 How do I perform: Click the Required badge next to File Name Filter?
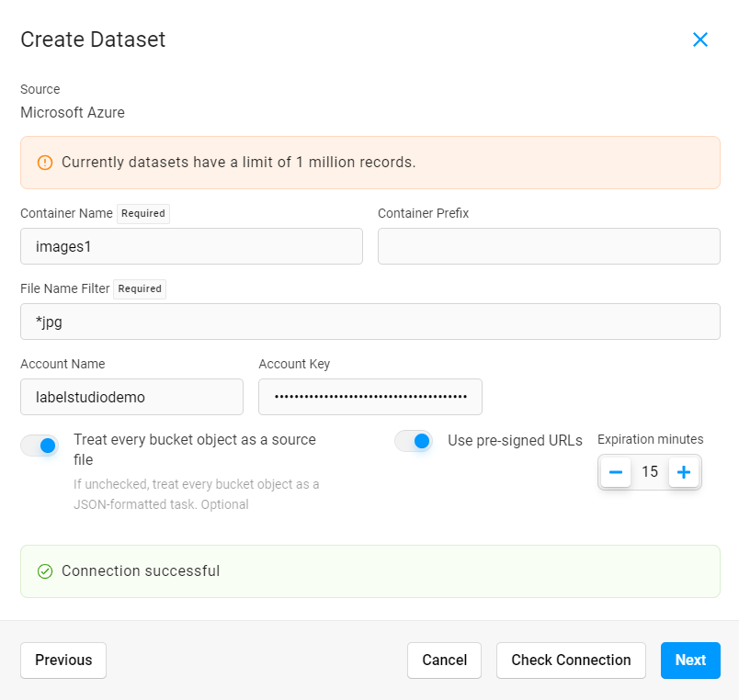(x=140, y=288)
